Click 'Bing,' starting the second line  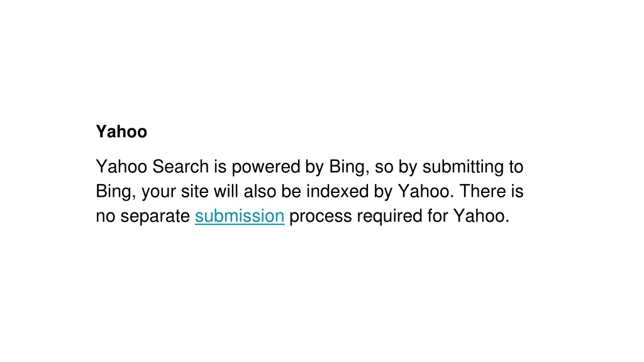pyautogui.click(x=116, y=192)
